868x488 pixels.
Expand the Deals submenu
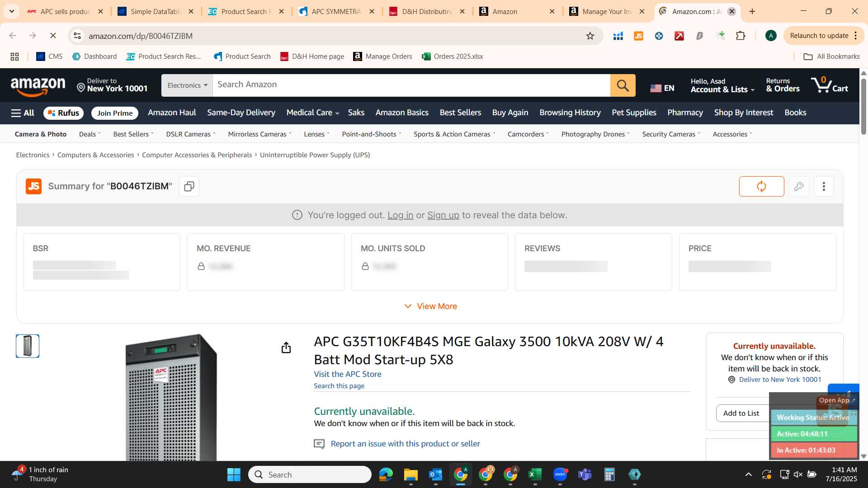(x=90, y=134)
